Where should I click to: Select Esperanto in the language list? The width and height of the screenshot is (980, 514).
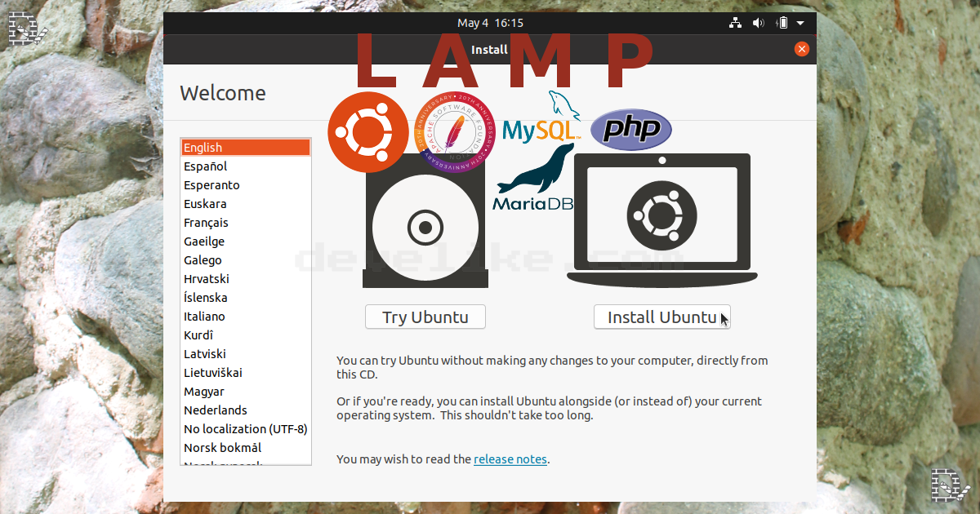(246, 185)
